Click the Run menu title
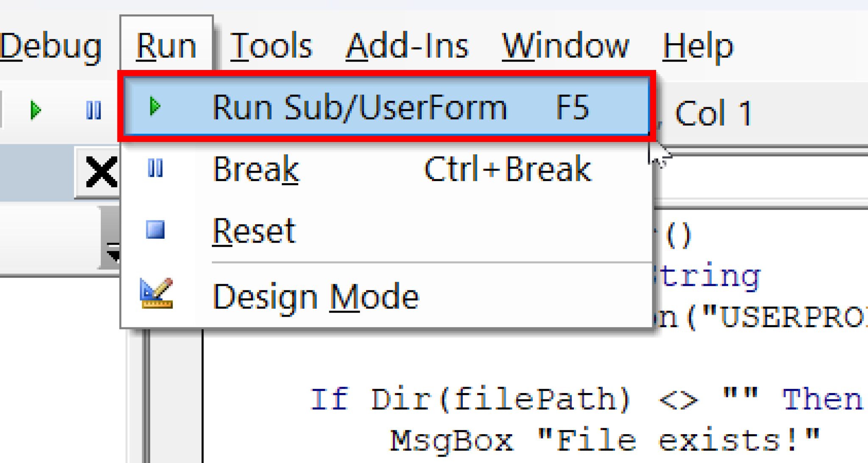 (166, 46)
